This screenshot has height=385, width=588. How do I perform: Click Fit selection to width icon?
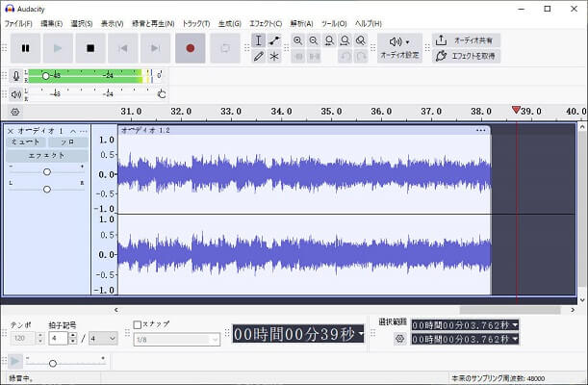coord(329,40)
